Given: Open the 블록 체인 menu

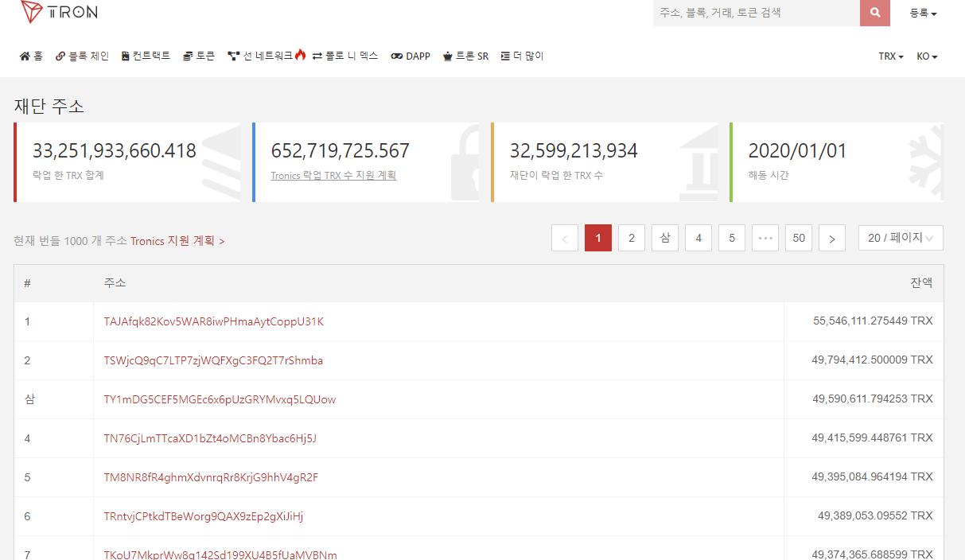Looking at the screenshot, I should click(82, 56).
